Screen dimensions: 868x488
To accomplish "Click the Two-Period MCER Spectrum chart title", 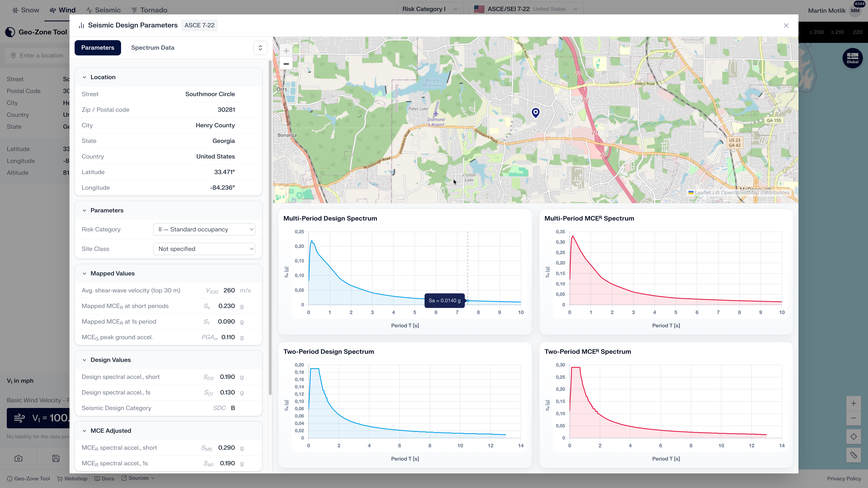I will coord(588,352).
